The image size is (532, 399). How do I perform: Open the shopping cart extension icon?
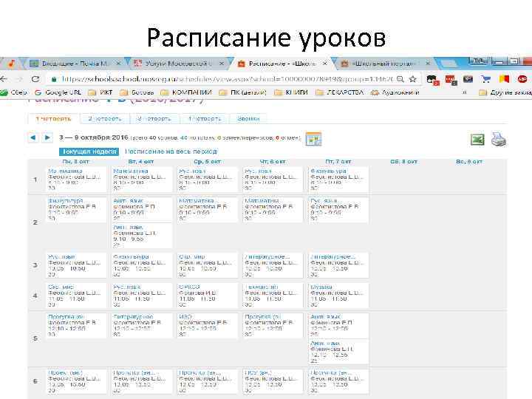pyautogui.click(x=486, y=79)
